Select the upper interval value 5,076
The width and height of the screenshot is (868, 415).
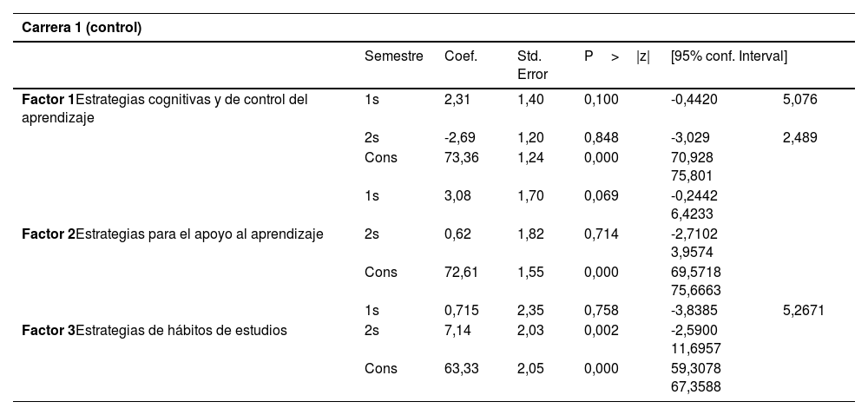click(799, 100)
